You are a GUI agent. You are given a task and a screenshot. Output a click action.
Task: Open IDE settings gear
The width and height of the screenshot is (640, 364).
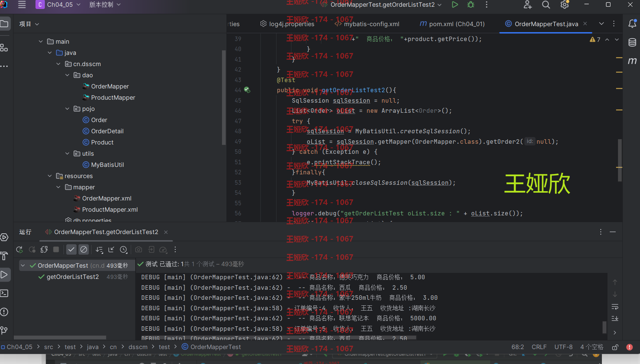point(565,4)
